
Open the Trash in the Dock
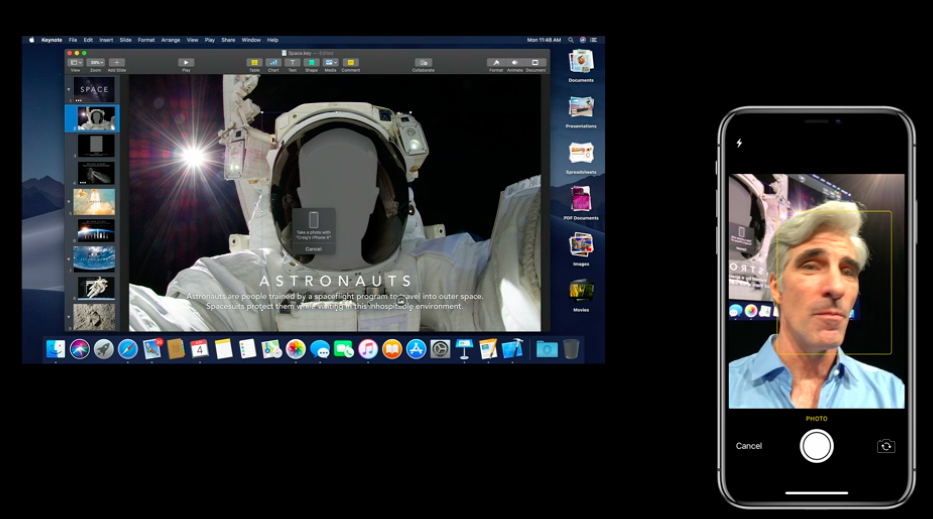coord(571,349)
